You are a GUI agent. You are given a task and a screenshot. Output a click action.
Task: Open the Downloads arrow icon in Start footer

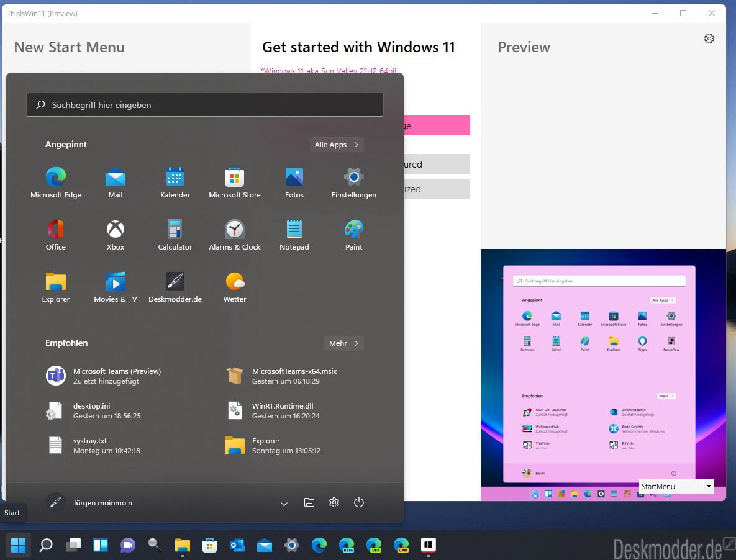(x=284, y=502)
